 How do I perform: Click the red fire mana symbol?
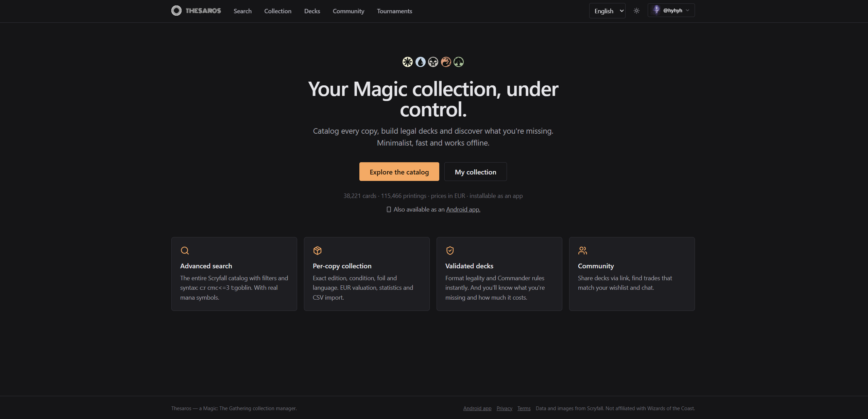pos(446,62)
